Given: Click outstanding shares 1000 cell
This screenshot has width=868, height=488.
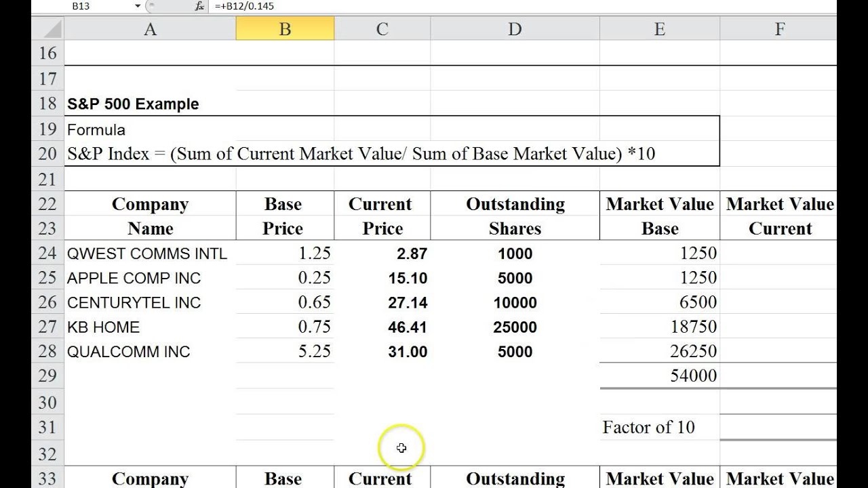Looking at the screenshot, I should coord(515,253).
